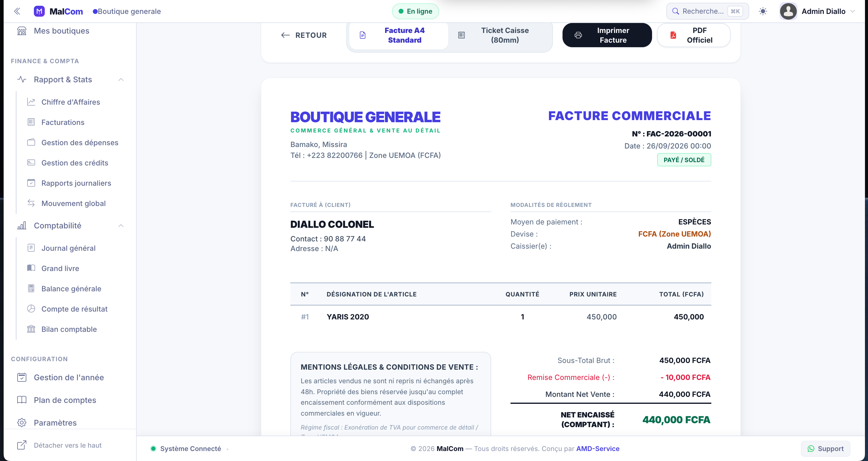Click Imprimer Facture button
Viewport: 868px width, 461px height.
point(607,35)
